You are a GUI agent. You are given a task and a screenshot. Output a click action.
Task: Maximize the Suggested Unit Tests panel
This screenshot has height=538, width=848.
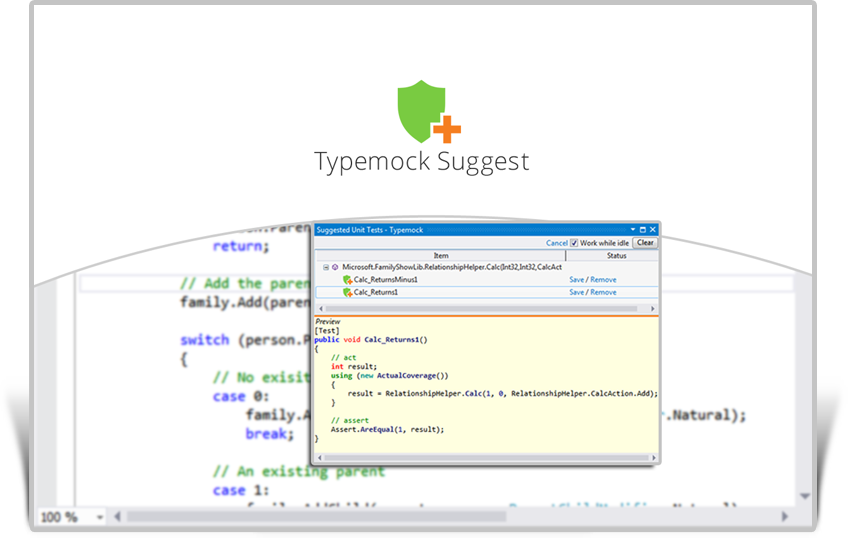pos(642,230)
